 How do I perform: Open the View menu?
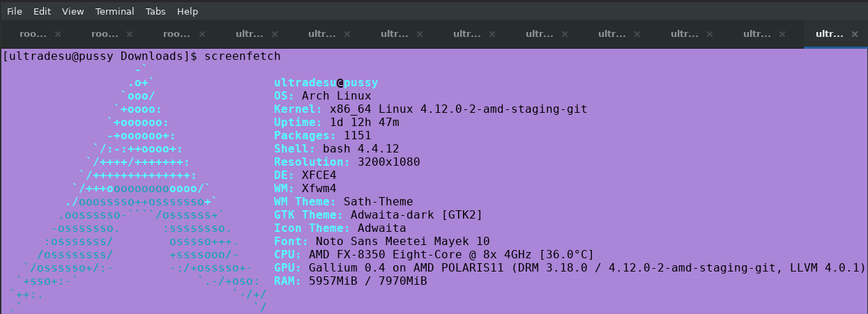[x=73, y=12]
